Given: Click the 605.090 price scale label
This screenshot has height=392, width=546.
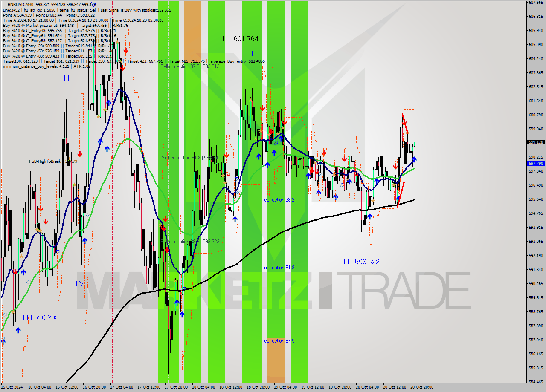Looking at the screenshot, I should [536, 44].
